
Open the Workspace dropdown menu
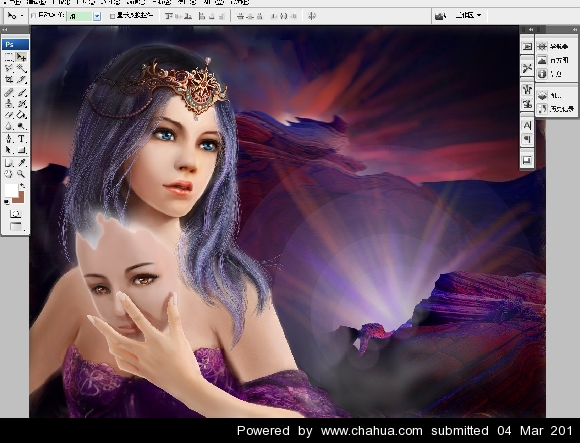coord(469,16)
